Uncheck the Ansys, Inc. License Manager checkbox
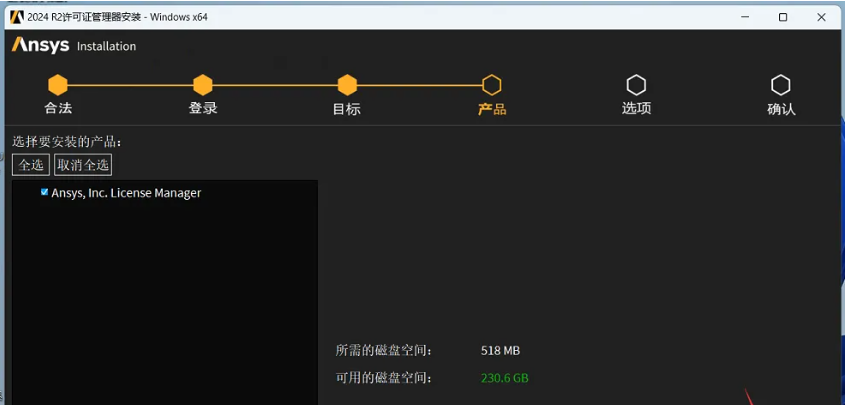The height and width of the screenshot is (405, 847). pyautogui.click(x=44, y=192)
